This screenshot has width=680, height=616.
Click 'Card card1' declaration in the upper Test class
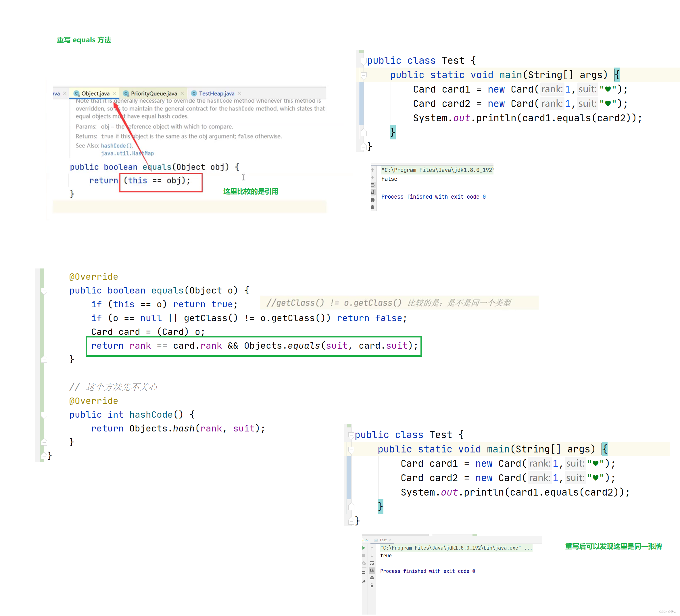(520, 89)
